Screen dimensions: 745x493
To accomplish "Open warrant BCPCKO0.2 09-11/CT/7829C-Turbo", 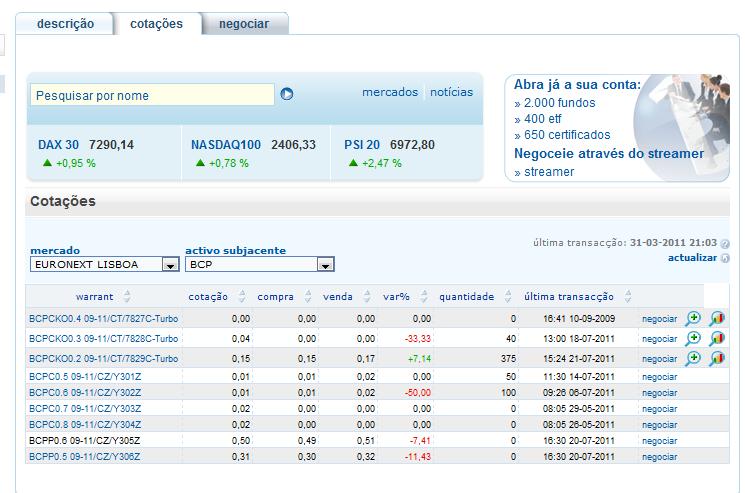I will click(104, 359).
